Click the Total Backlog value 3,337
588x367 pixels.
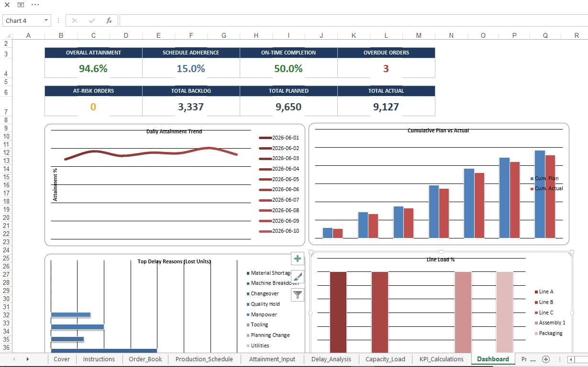click(x=191, y=107)
